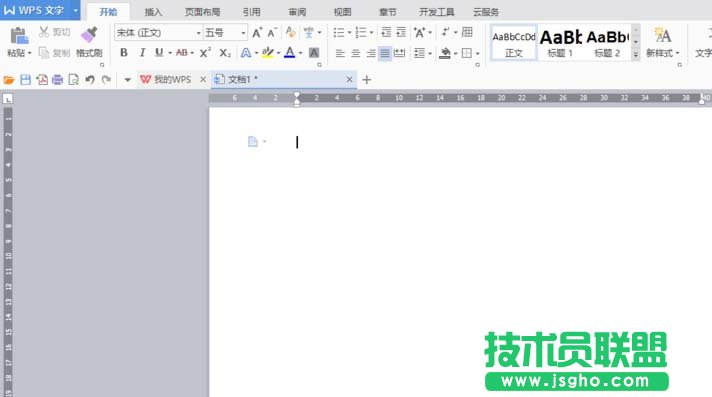The height and width of the screenshot is (397, 712).
Task: Click the character shading A icon
Action: tap(314, 53)
